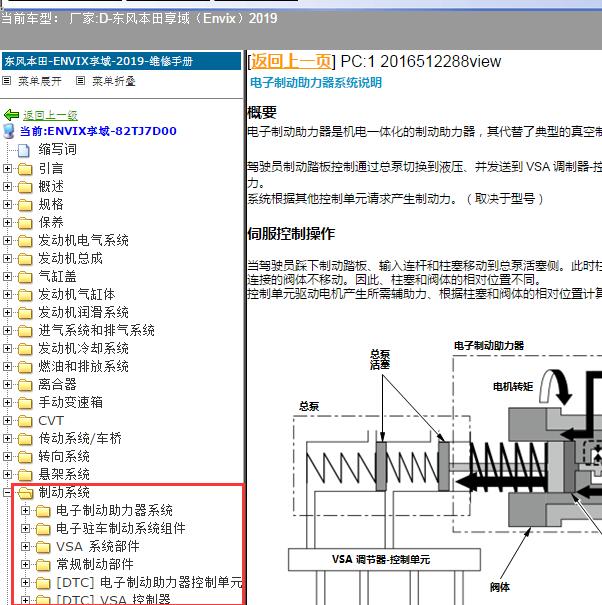Click the 发动机冷却系统 folder icon

25,349
